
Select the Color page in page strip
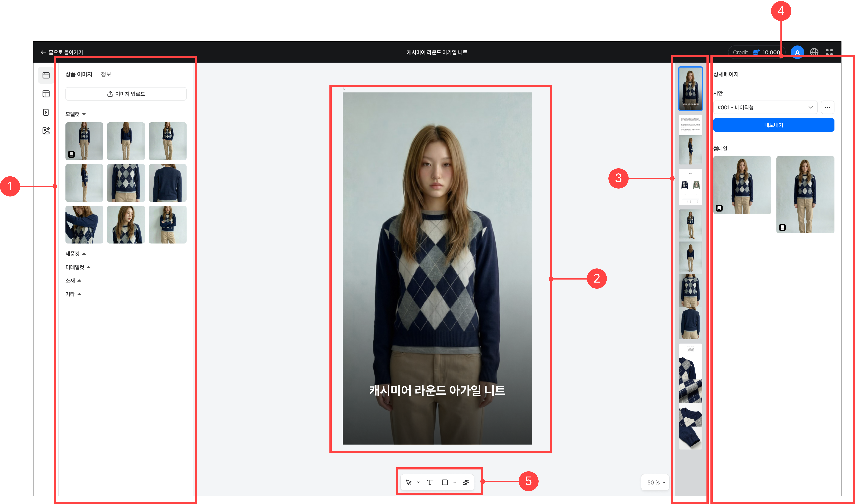coord(691,187)
